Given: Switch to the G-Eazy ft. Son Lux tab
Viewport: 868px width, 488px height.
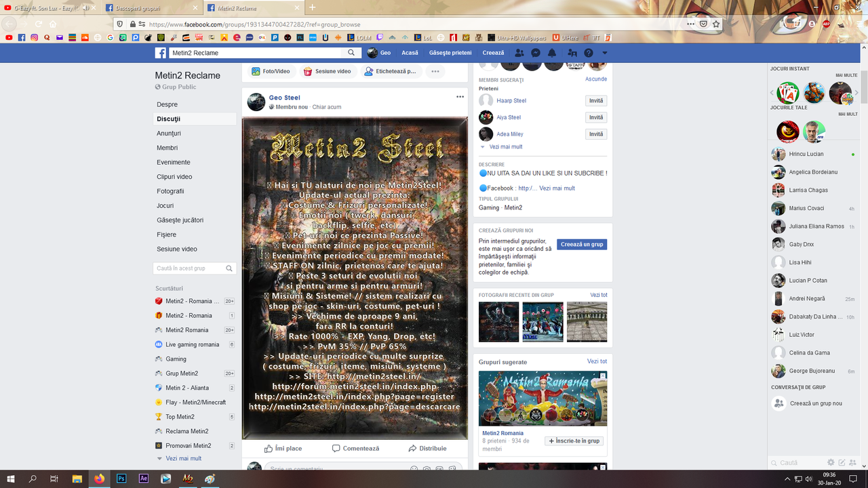Looking at the screenshot, I should coord(47,8).
